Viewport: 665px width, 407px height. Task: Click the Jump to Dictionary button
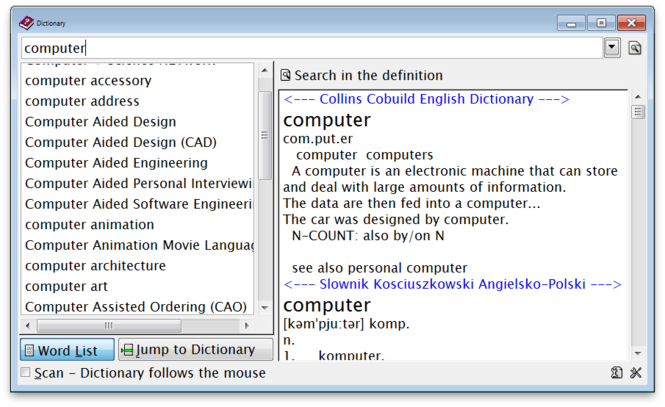[x=195, y=350]
